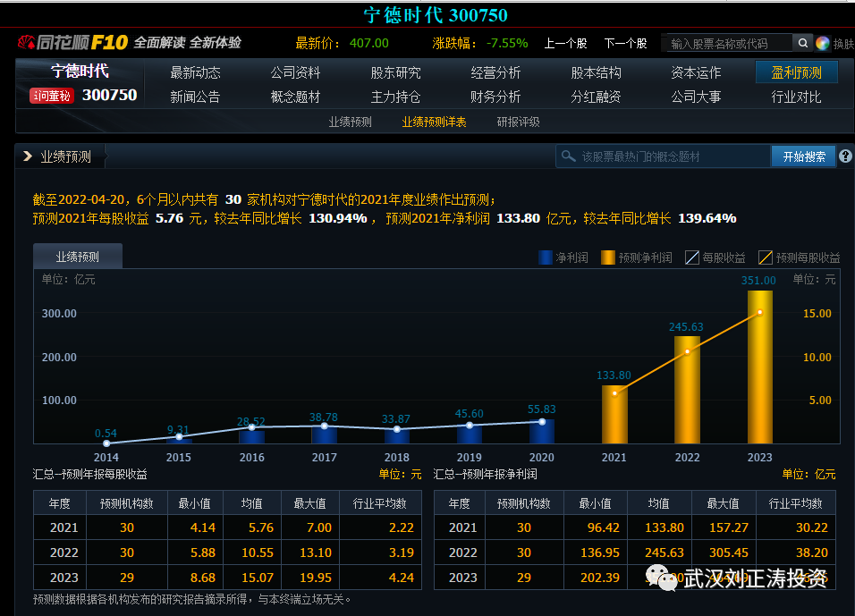The image size is (855, 616).
Task: Click the 开始搜索 button
Action: click(x=804, y=156)
